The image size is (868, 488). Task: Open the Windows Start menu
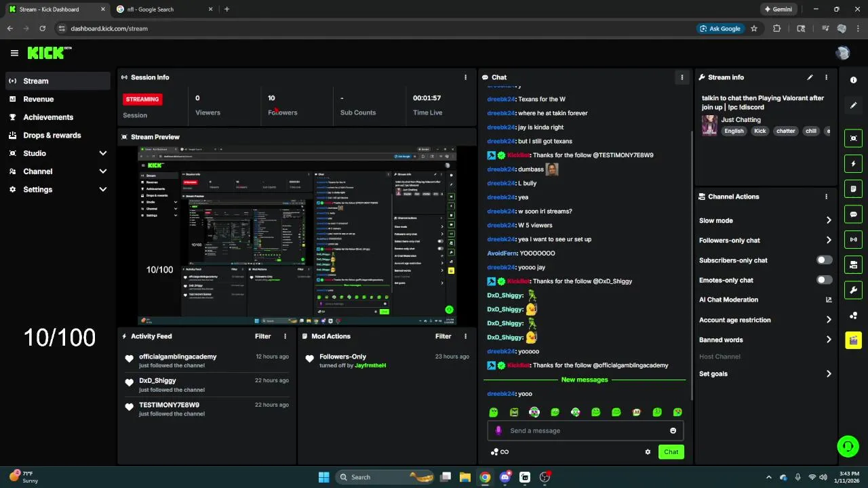323,477
